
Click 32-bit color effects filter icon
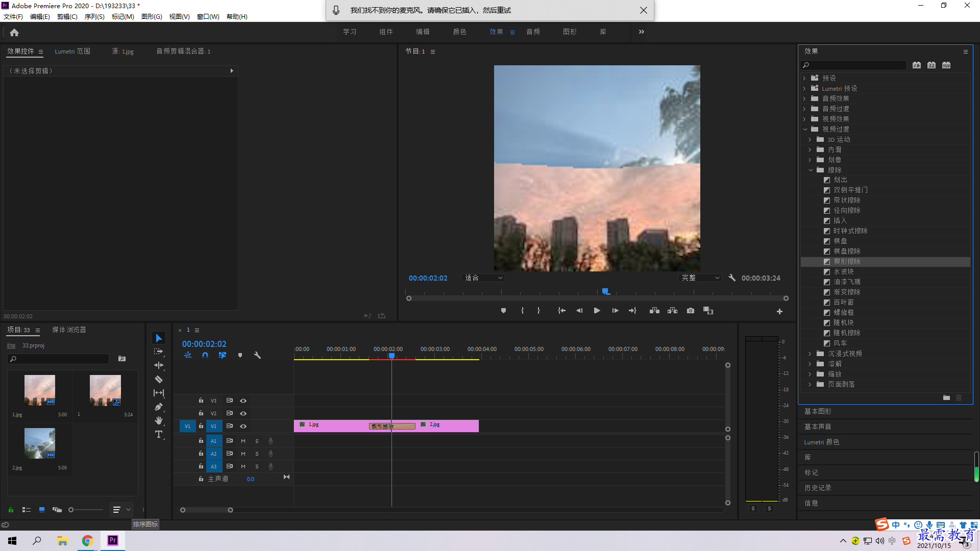(932, 65)
